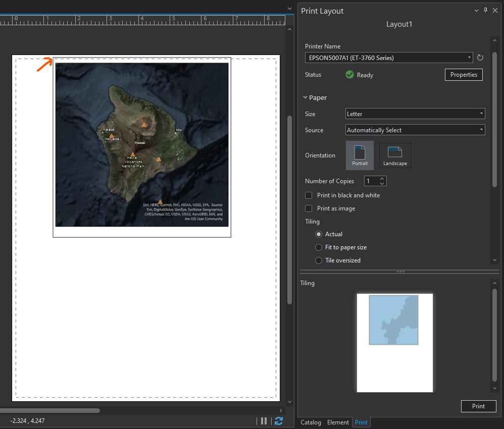Open Print Layout pane options menu

(x=476, y=11)
